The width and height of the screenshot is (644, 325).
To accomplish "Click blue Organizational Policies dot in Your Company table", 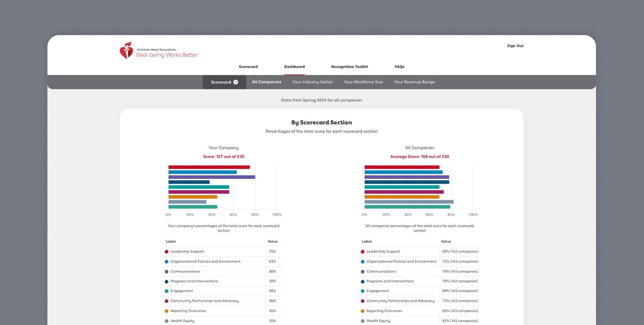I will 166,262.
